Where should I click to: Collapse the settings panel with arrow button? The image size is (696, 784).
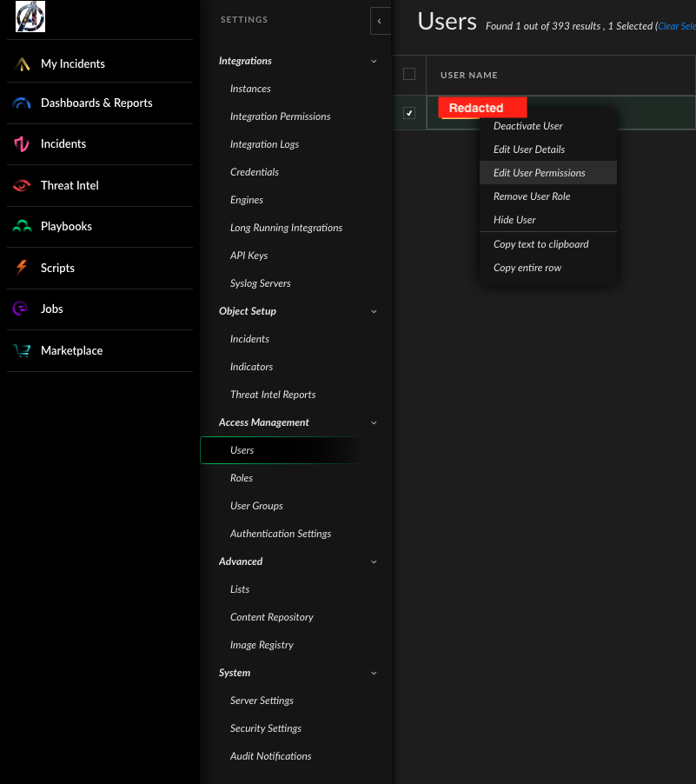(380, 21)
